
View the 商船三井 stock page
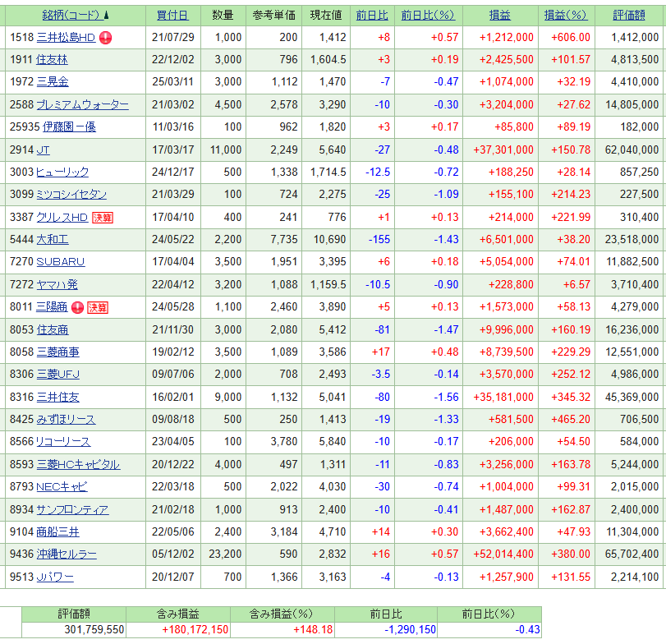58,532
